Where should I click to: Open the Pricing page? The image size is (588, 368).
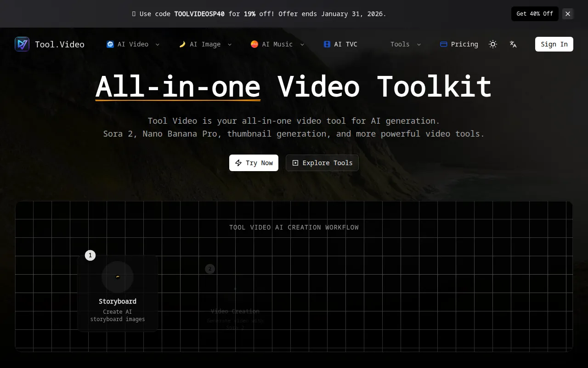pyautogui.click(x=464, y=44)
